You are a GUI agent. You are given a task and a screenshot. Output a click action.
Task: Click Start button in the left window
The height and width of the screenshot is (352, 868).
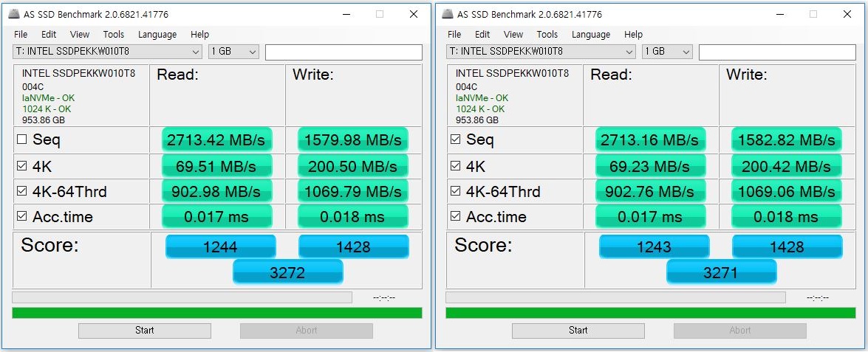[x=145, y=331]
